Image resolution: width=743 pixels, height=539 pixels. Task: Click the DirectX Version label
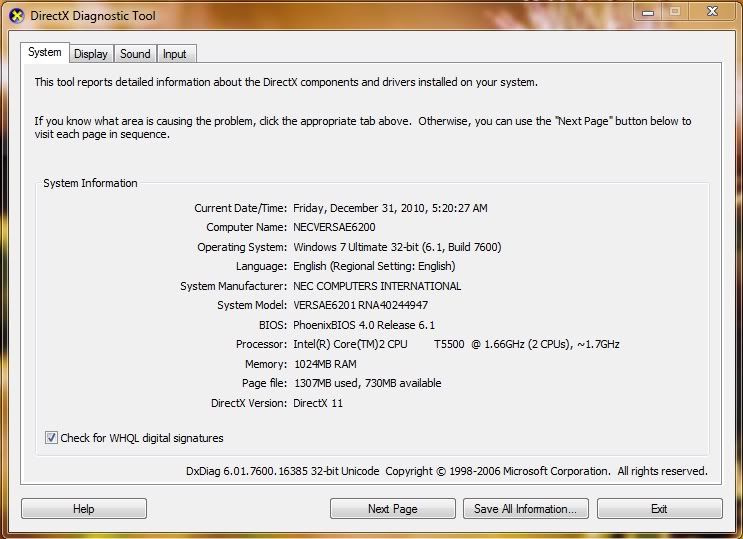coord(249,403)
